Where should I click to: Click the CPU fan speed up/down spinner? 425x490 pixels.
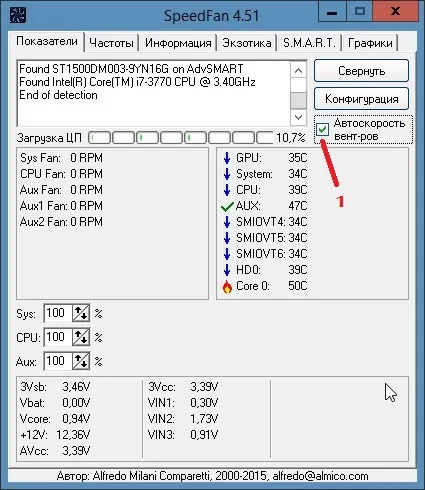pos(81,337)
